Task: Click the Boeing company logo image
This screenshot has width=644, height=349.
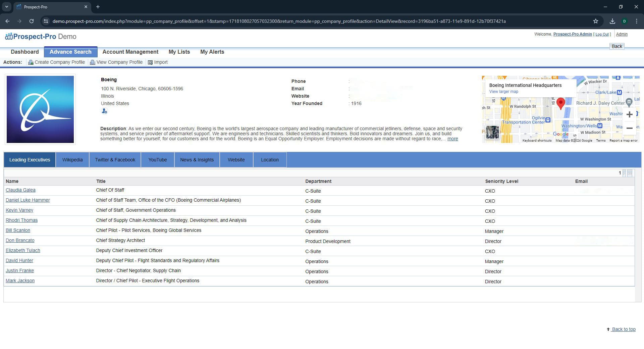Action: tap(40, 109)
